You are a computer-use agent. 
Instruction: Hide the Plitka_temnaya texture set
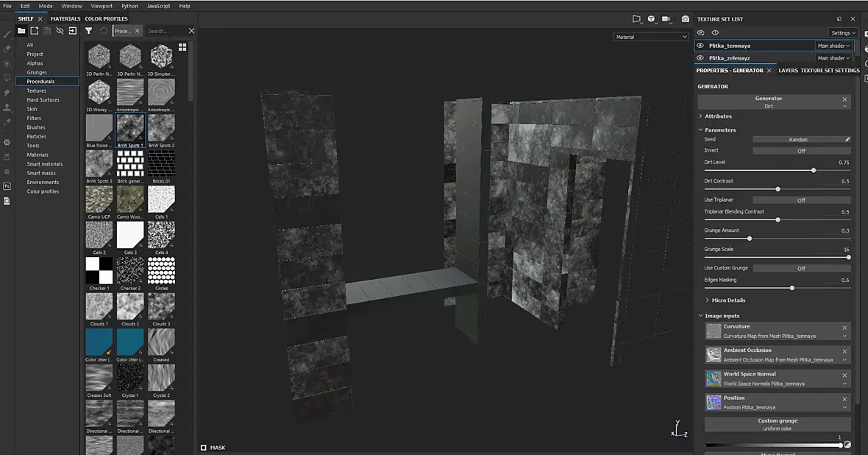click(x=700, y=46)
